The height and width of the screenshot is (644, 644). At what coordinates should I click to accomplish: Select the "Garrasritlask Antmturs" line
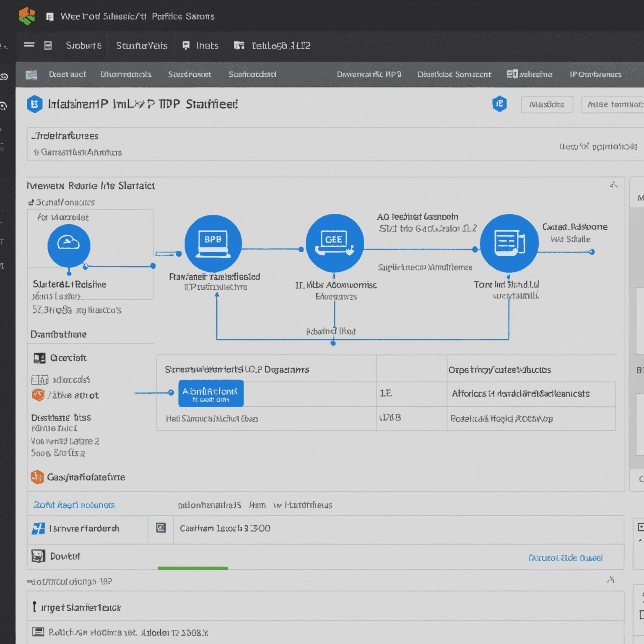78,152
